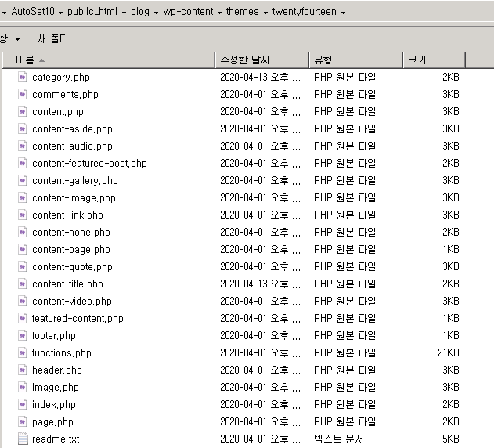Viewport: 494px width, 448px height.
Task: Click the page.php file icon
Action: click(x=23, y=422)
